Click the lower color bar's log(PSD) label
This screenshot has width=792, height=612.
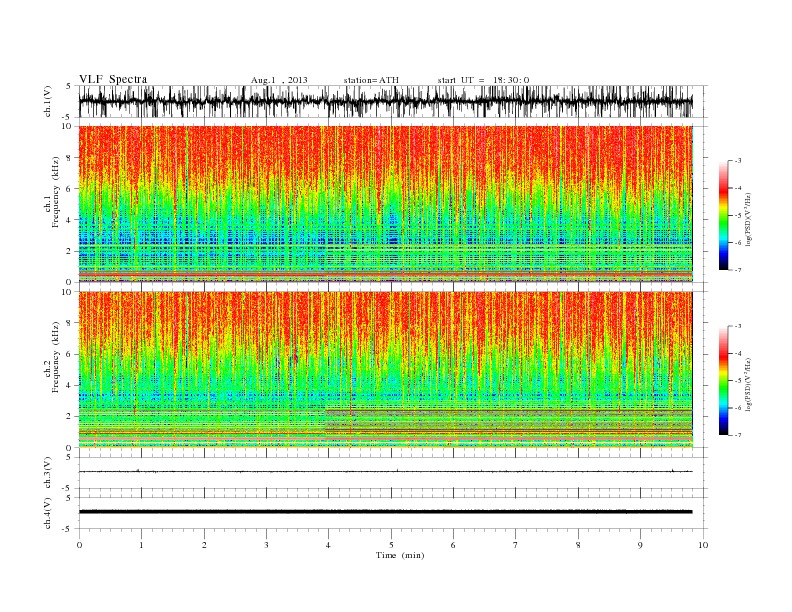(x=748, y=385)
